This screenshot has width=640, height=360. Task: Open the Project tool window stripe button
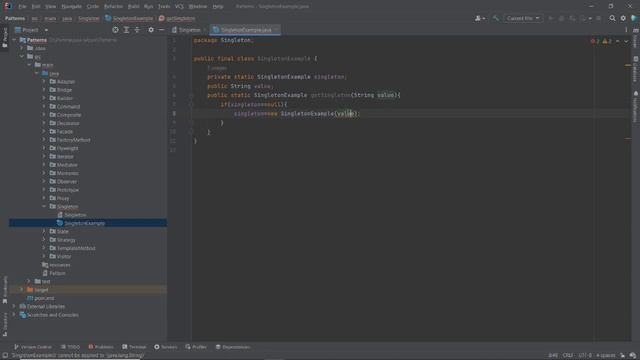pos(4,38)
